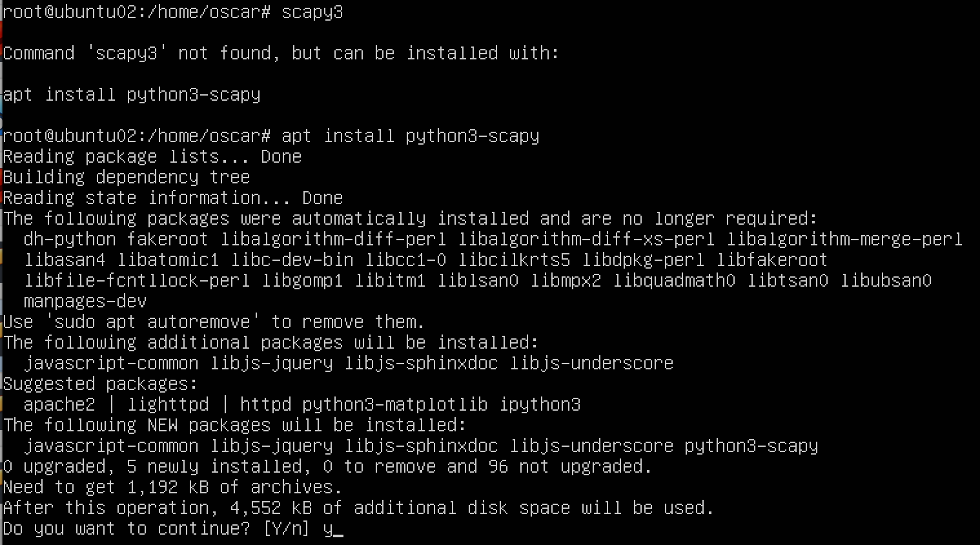This screenshot has height=545, width=980.
Task: Click the '[Y/n]' prompt text
Action: pos(286,529)
